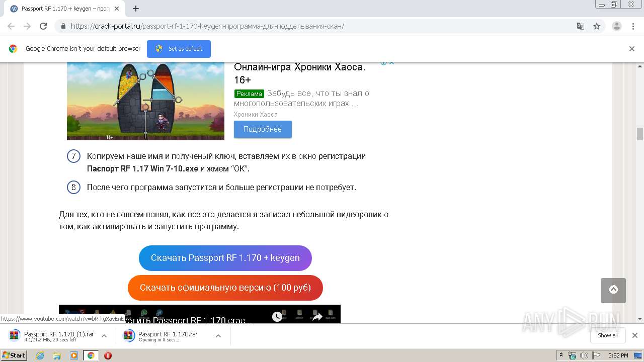Screen dimensions: 644x362
Task: Expand options for Passport RF 1.170.rar
Action: coord(218,336)
